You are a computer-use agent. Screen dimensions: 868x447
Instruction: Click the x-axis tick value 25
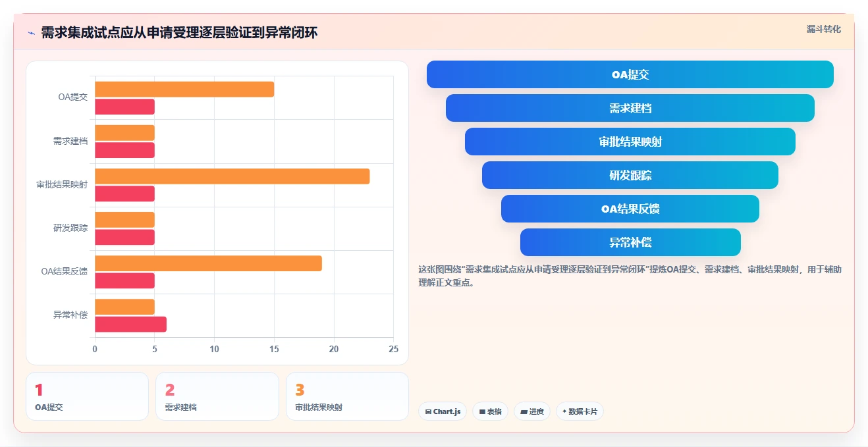[x=393, y=349]
